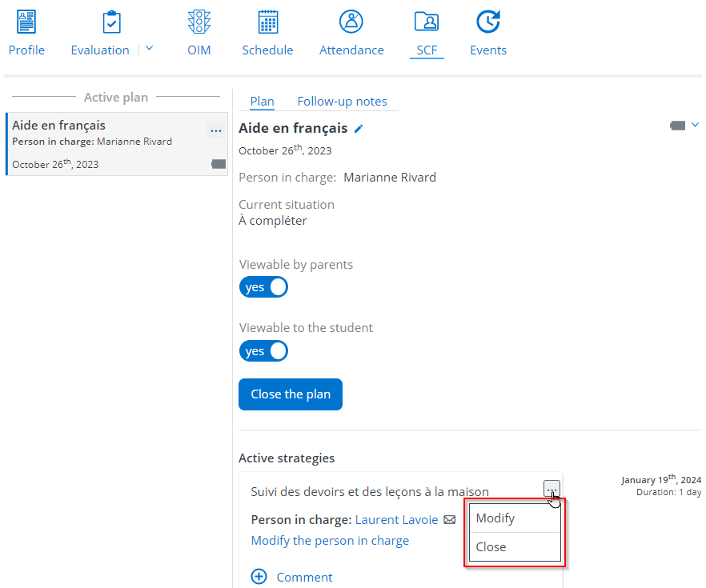706x588 pixels.
Task: Toggle off Viewable to the student
Action: pos(263,351)
